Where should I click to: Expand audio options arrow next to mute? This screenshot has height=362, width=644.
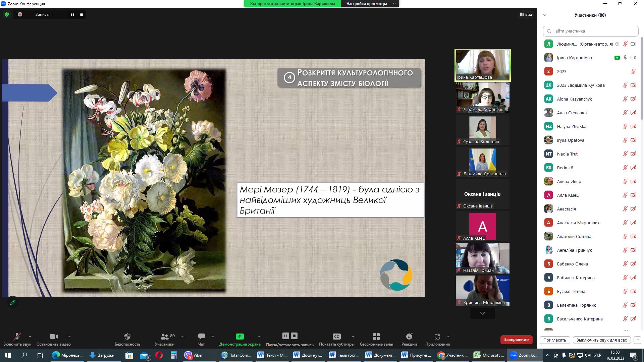click(x=30, y=337)
